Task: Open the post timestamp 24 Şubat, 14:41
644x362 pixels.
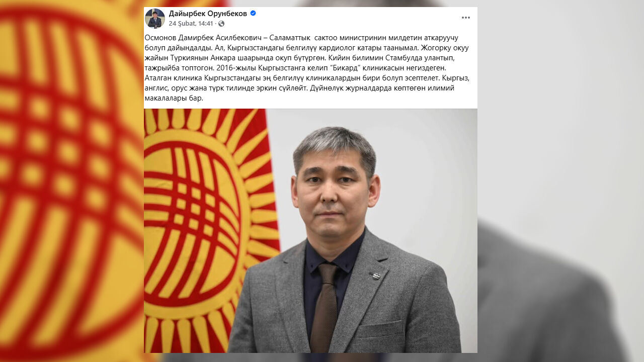Action: pyautogui.click(x=191, y=24)
